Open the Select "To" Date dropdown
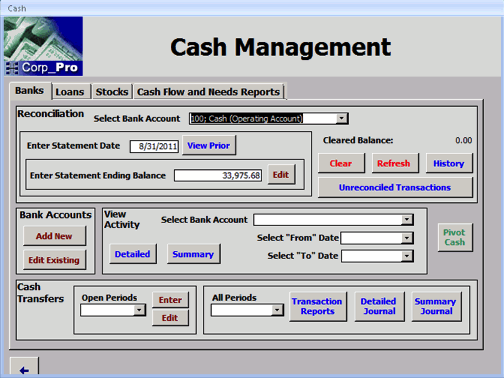This screenshot has width=504, height=378. click(x=407, y=256)
